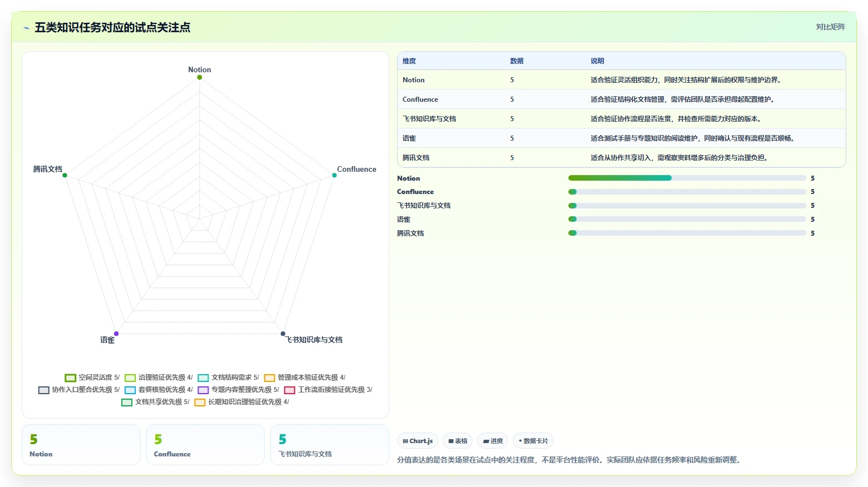This screenshot has width=868, height=487.
Task: Click the 语雀 axis label on the radar chart
Action: coord(107,340)
